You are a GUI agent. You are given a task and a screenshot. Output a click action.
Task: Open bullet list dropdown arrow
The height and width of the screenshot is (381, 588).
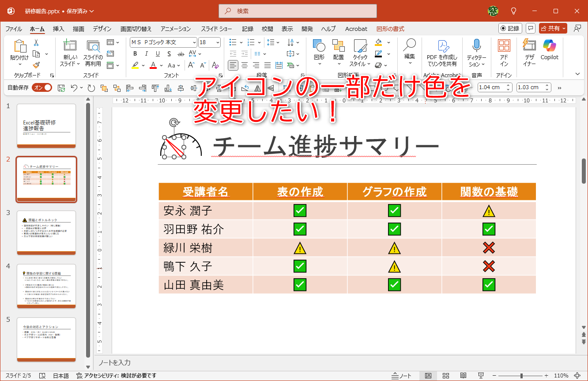tap(241, 42)
